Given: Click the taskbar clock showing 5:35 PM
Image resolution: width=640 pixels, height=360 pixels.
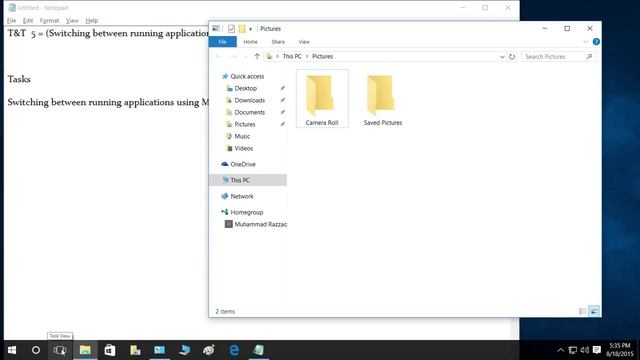Looking at the screenshot, I should tap(620, 350).
